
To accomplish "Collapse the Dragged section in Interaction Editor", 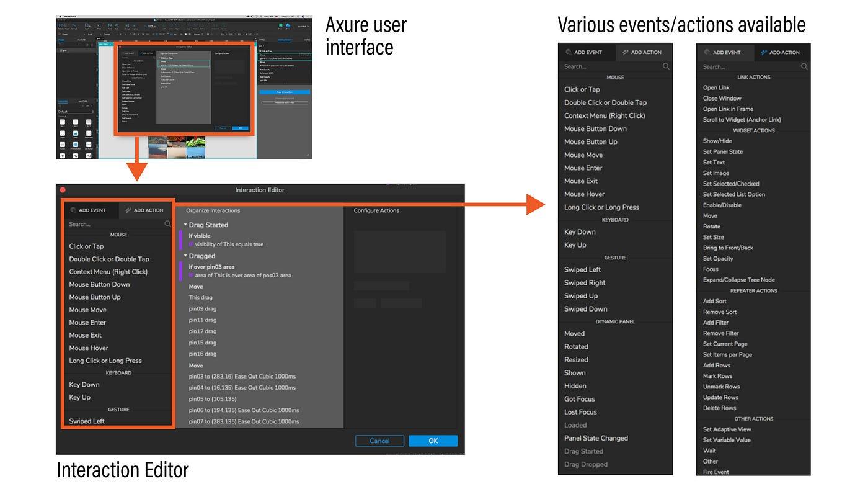I will (185, 256).
